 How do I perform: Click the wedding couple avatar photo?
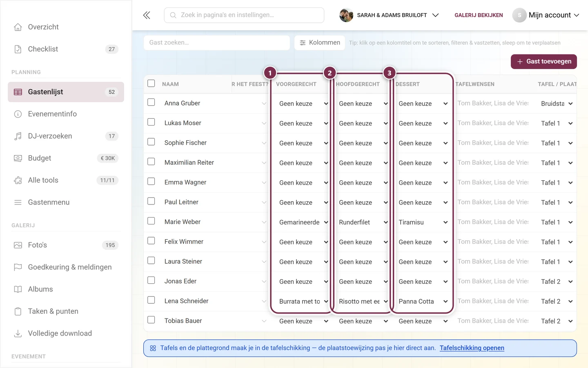tap(346, 15)
